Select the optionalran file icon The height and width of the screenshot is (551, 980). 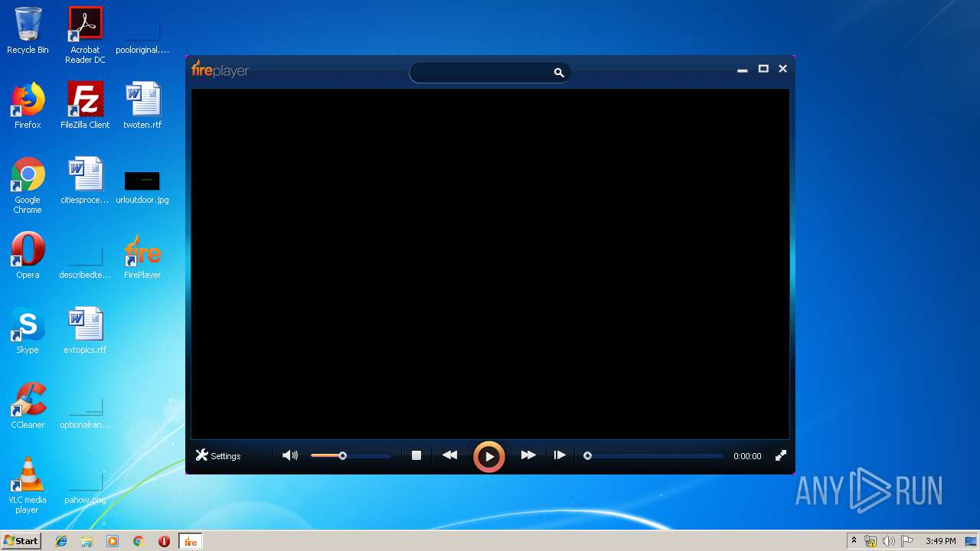(85, 413)
